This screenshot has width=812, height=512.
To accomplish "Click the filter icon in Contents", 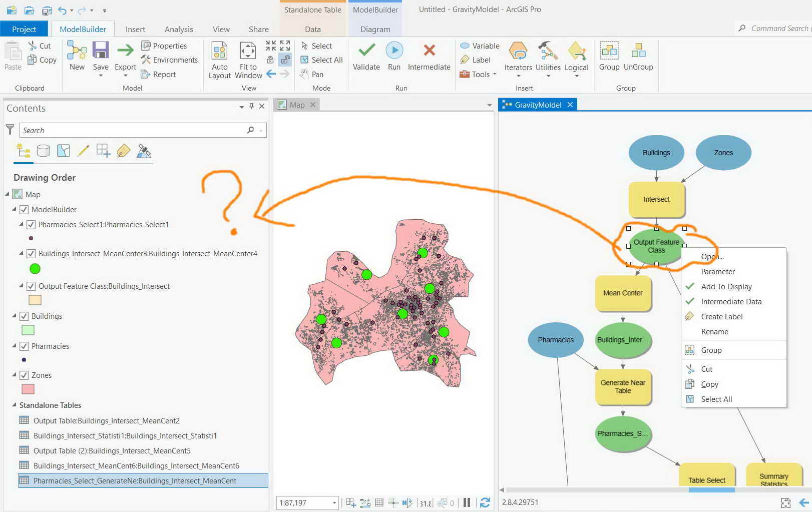I will [10, 130].
